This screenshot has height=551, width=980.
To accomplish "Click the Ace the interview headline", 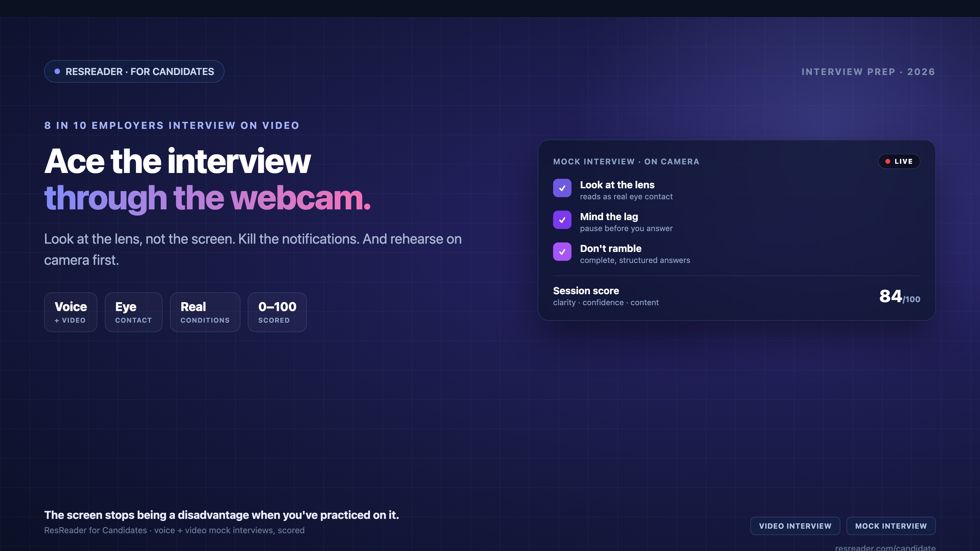I will (177, 161).
